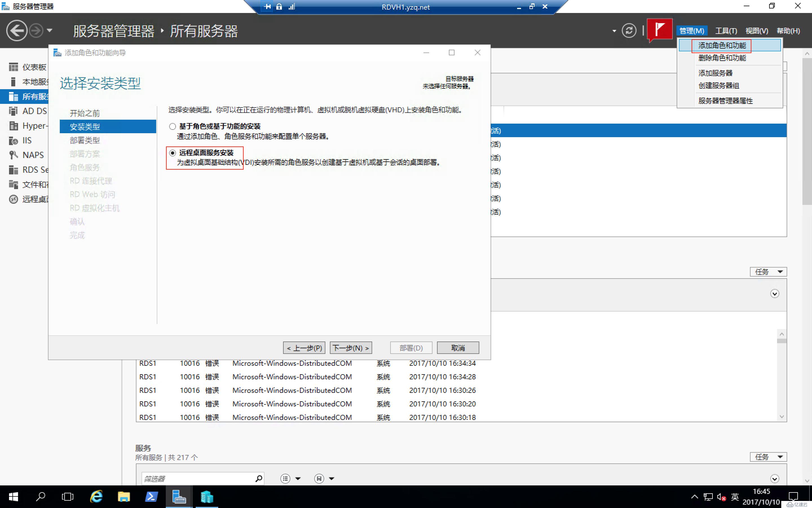Open 文件和存储服务 icon in sidebar
Viewport: 812px width, 508px height.
(x=14, y=185)
